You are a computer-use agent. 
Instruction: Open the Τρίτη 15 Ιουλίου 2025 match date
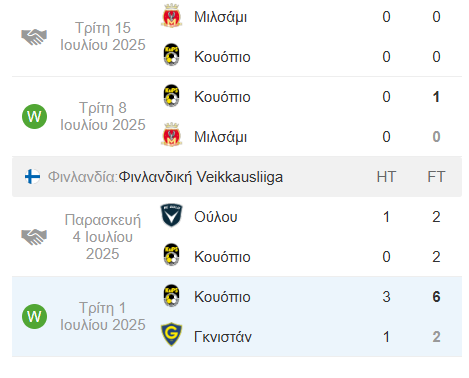coord(103,36)
